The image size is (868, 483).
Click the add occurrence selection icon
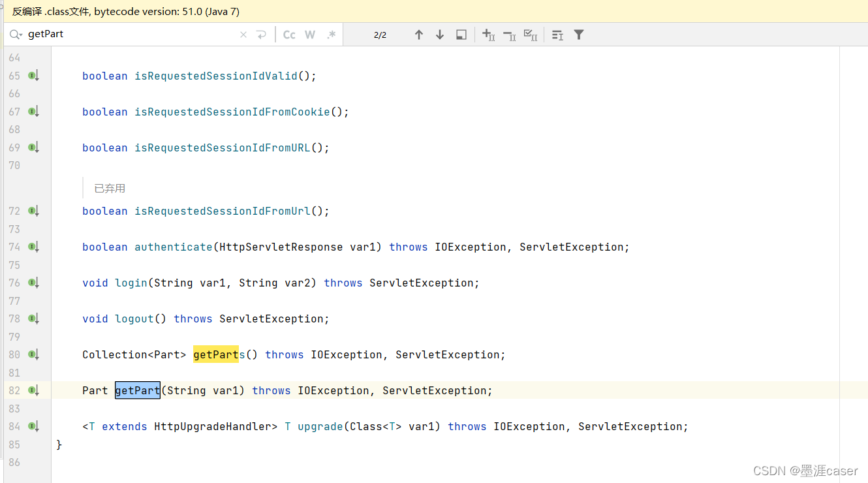coord(488,34)
